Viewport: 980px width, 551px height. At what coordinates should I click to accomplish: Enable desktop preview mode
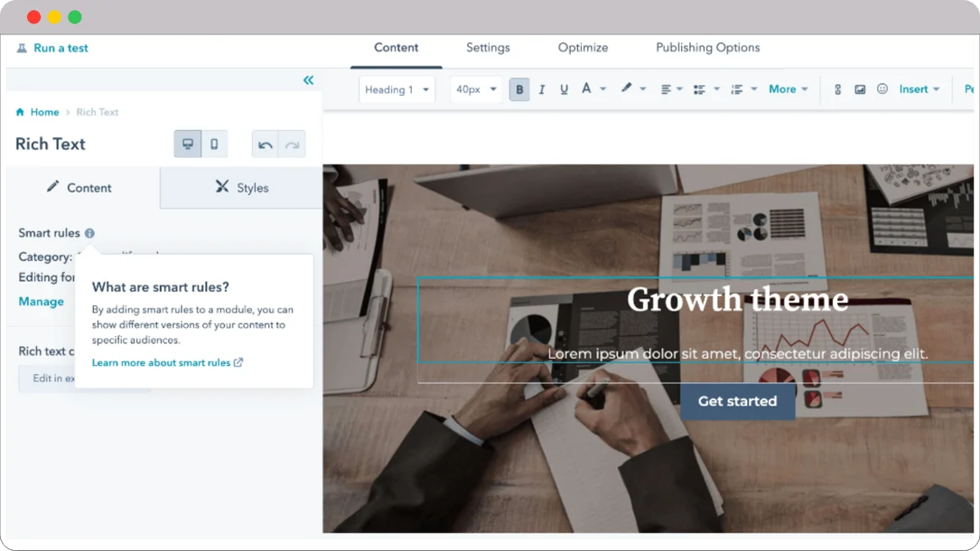(186, 144)
